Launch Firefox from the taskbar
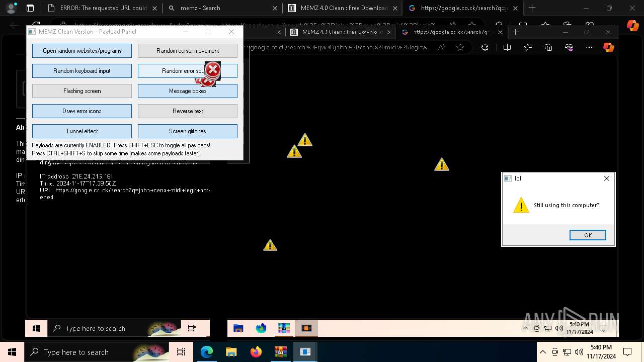The height and width of the screenshot is (362, 644). click(x=256, y=352)
